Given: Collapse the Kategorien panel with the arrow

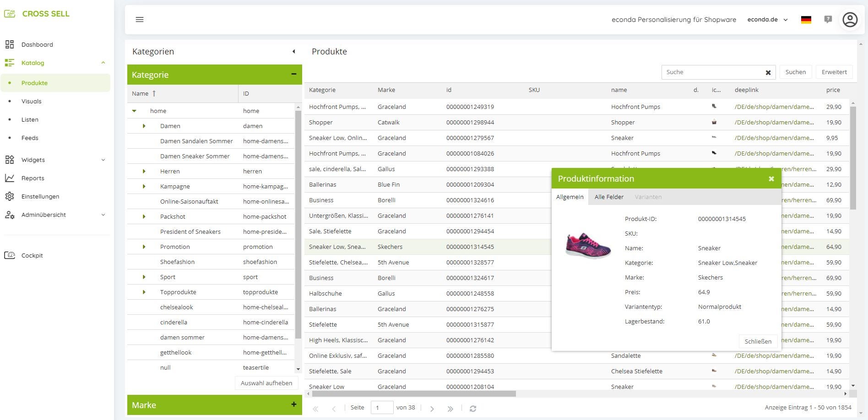Looking at the screenshot, I should pos(294,51).
